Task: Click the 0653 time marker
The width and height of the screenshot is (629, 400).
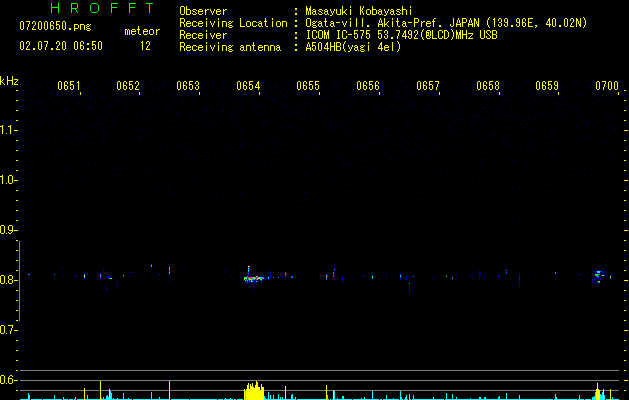Action: point(188,86)
